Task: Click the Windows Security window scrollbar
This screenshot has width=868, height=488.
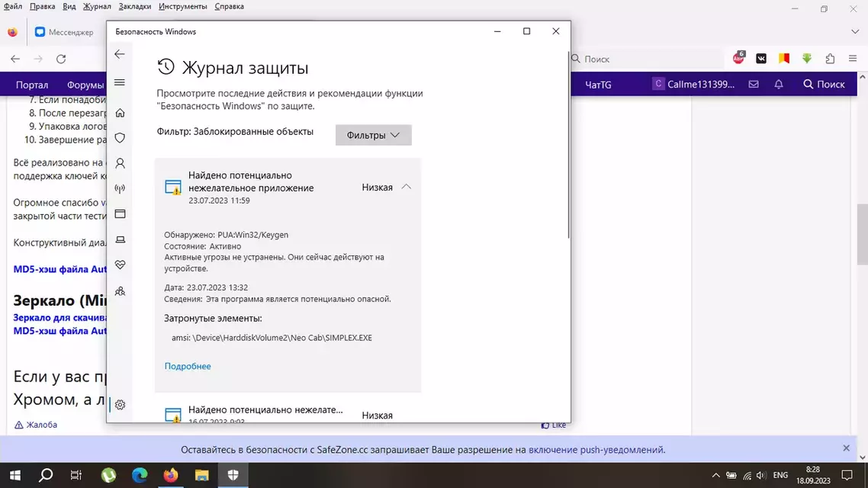Action: [568, 145]
